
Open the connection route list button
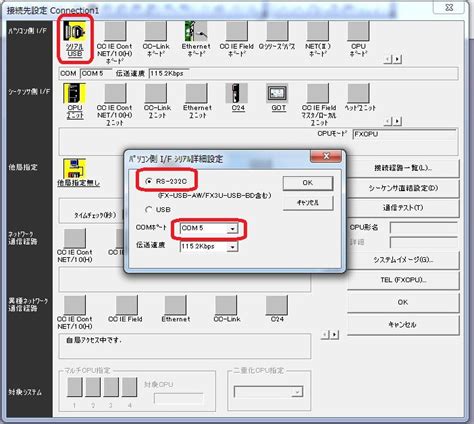click(403, 168)
